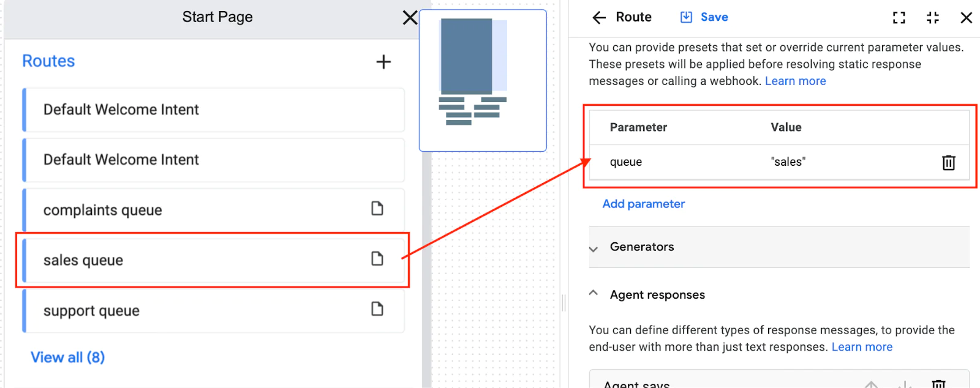Screen dimensions: 980x388
Task: Edit the "sales" parameter value
Action: 788,162
